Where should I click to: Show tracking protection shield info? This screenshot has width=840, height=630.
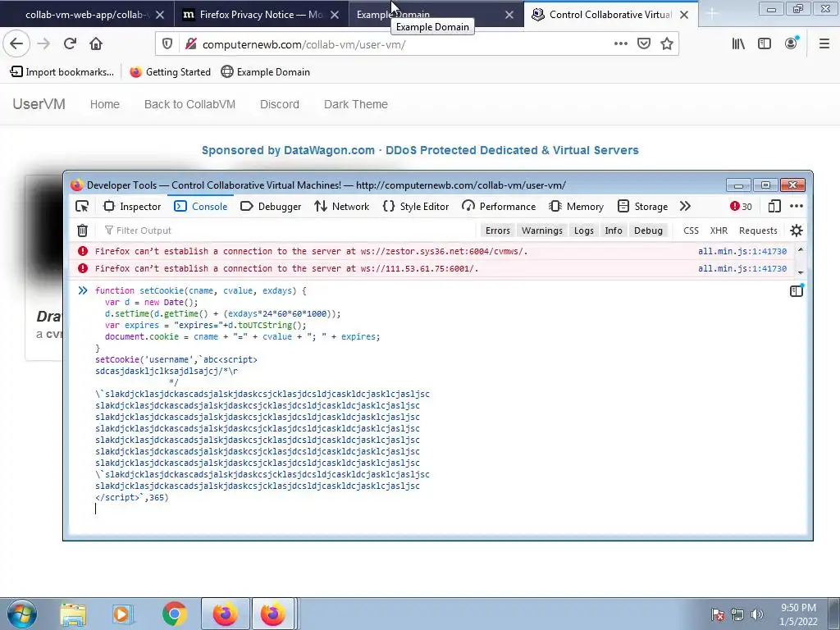pyautogui.click(x=167, y=44)
